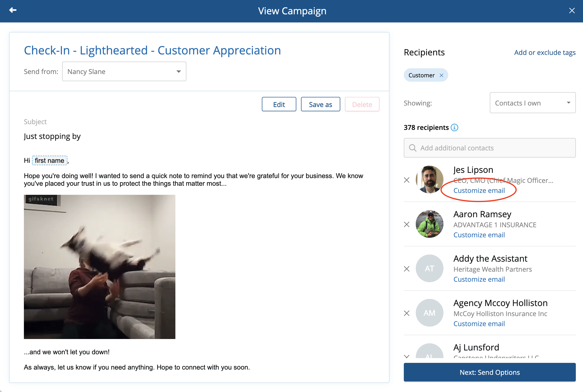Click the Edit button

[279, 104]
